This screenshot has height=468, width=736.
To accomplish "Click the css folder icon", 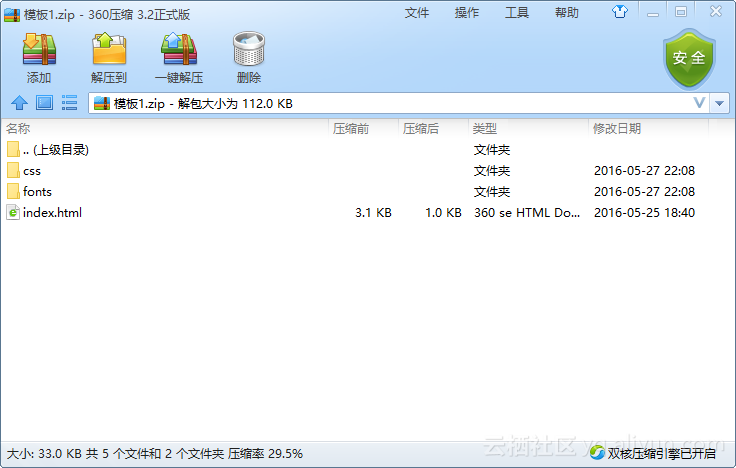I will point(13,170).
